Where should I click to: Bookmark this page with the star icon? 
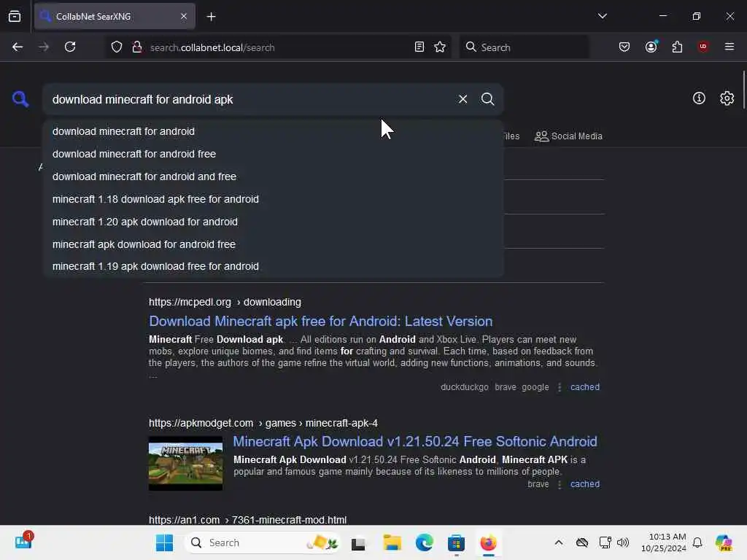tap(440, 47)
